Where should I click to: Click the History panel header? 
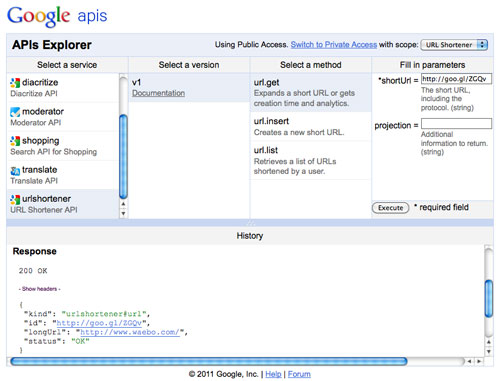(x=250, y=236)
